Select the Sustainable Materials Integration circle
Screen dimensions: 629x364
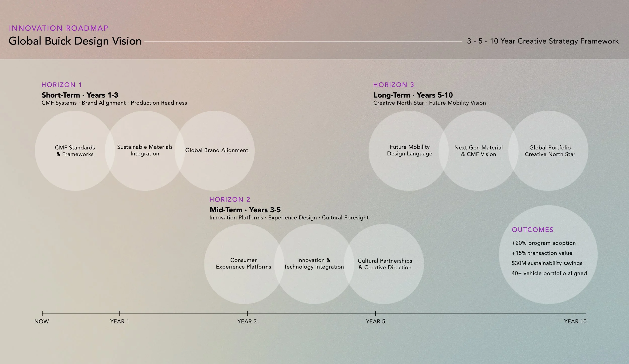(145, 150)
